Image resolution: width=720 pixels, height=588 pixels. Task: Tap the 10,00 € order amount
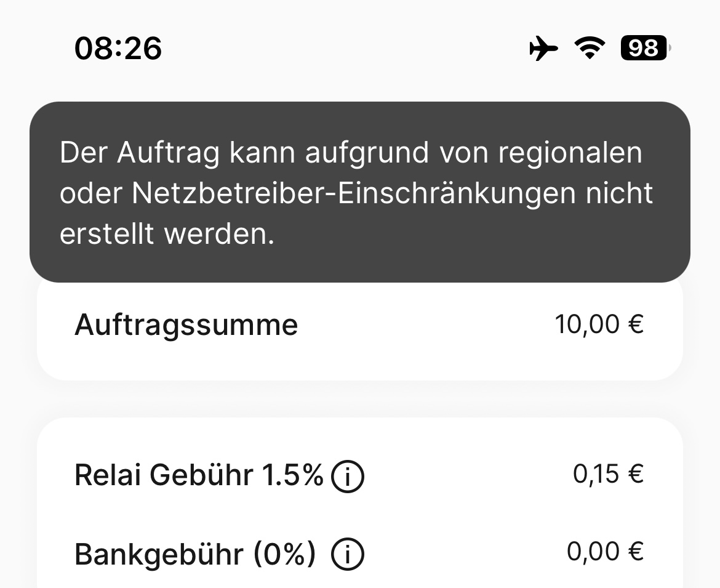[x=599, y=324]
